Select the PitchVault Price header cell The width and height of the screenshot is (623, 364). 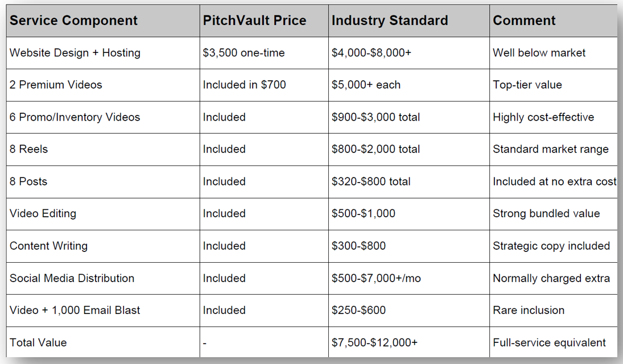point(264,20)
